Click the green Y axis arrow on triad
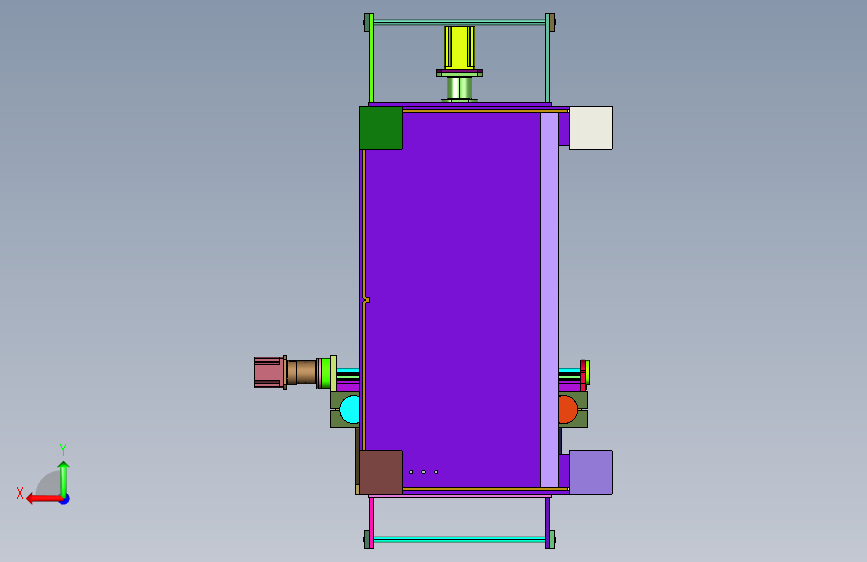867x562 pixels. tap(64, 480)
